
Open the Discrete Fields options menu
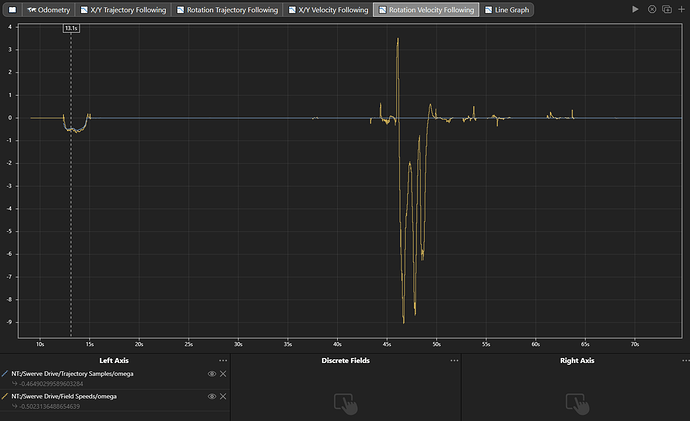tap(454, 360)
